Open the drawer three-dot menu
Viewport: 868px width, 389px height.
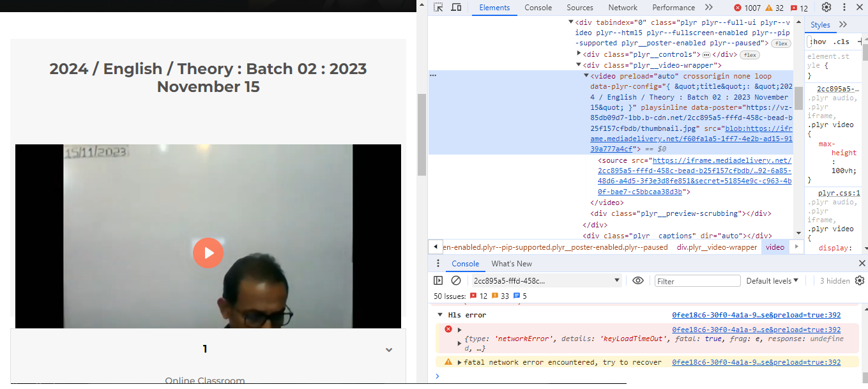438,264
